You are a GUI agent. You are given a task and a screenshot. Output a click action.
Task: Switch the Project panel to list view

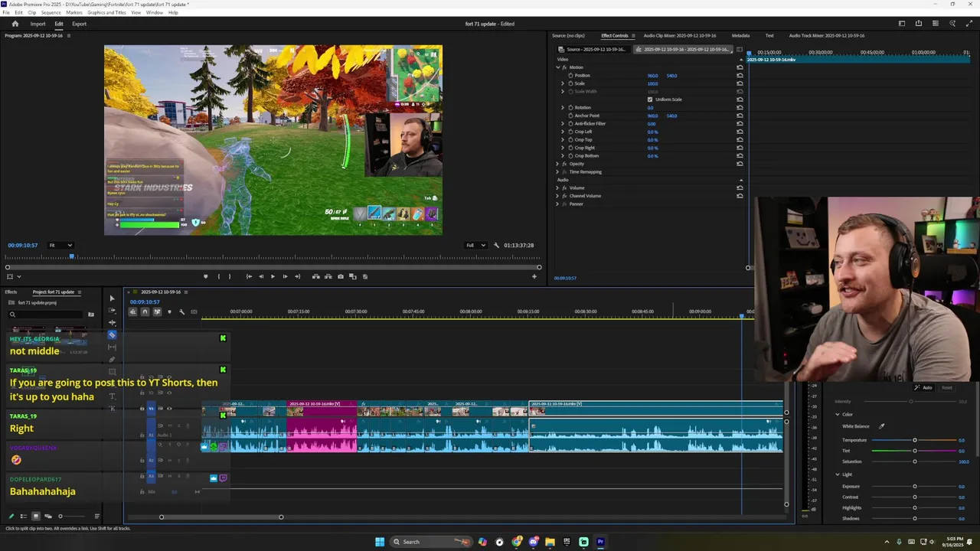(x=23, y=516)
